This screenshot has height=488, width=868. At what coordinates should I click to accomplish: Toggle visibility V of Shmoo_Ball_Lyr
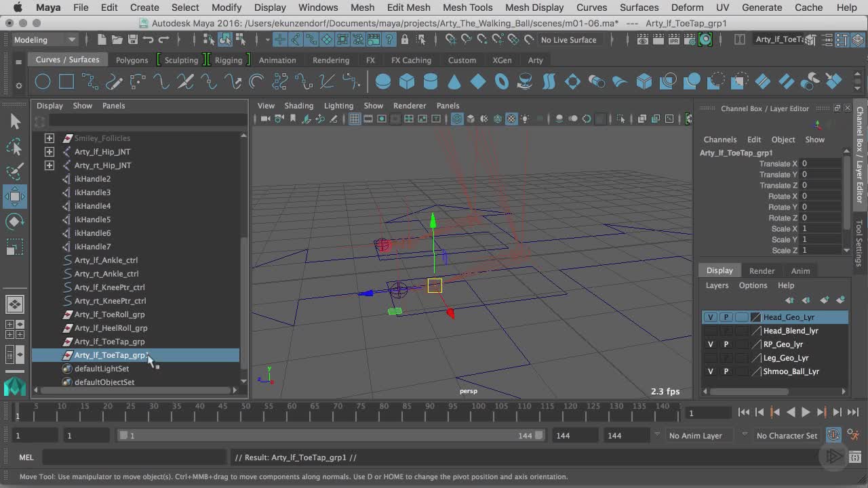[x=710, y=371]
